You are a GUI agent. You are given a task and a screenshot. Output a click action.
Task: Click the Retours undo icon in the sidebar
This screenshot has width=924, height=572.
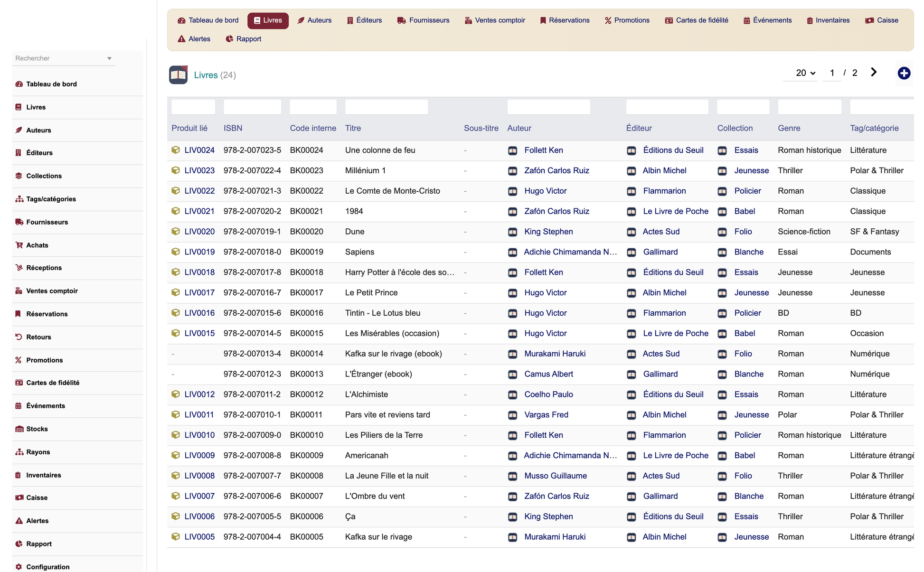(x=19, y=337)
